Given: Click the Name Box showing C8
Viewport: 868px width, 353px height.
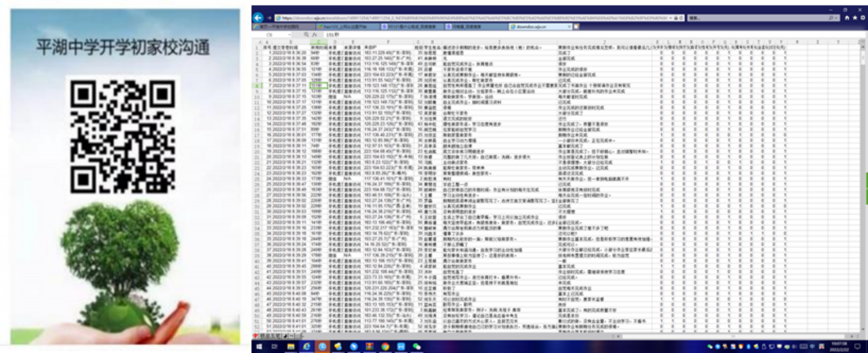Looking at the screenshot, I should coord(269,34).
